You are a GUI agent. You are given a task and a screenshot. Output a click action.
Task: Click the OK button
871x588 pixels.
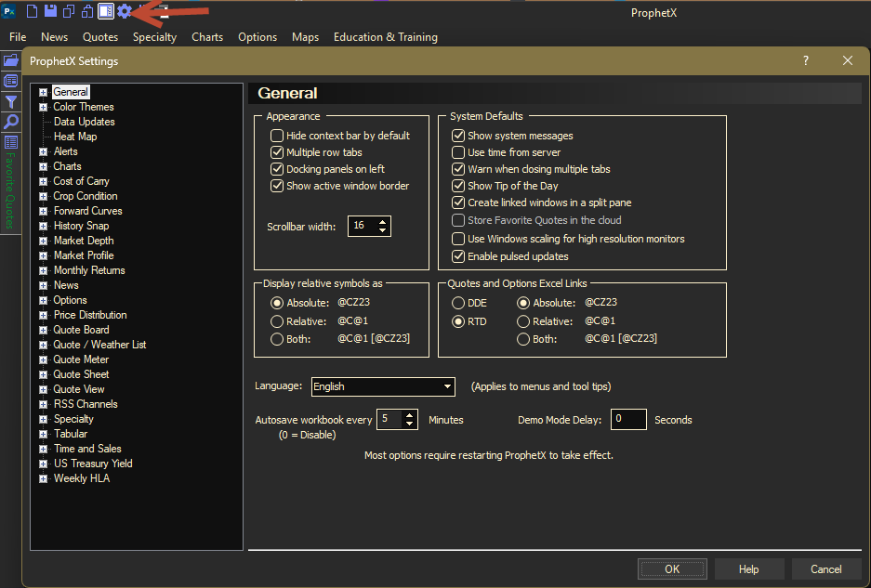click(672, 569)
